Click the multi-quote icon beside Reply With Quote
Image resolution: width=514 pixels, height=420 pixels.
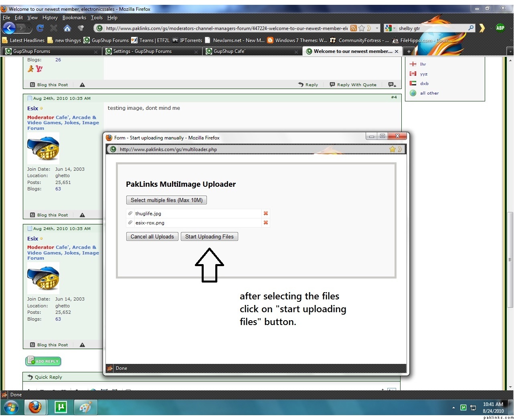[392, 85]
